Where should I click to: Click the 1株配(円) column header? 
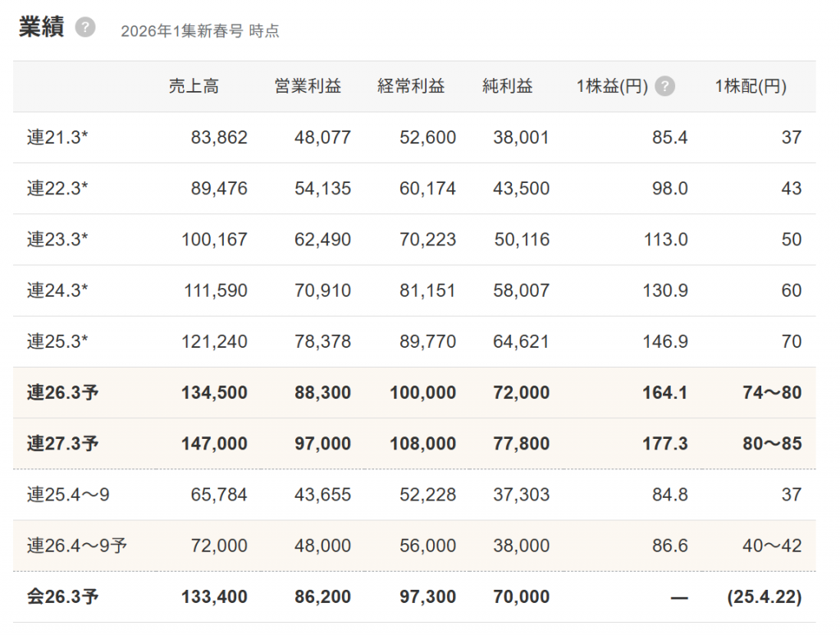[751, 86]
